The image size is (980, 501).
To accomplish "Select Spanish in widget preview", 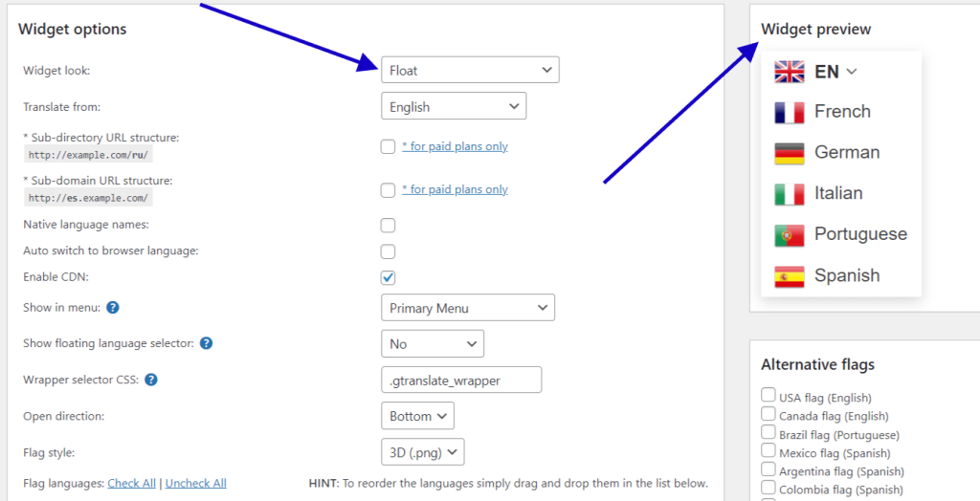I will tap(847, 275).
